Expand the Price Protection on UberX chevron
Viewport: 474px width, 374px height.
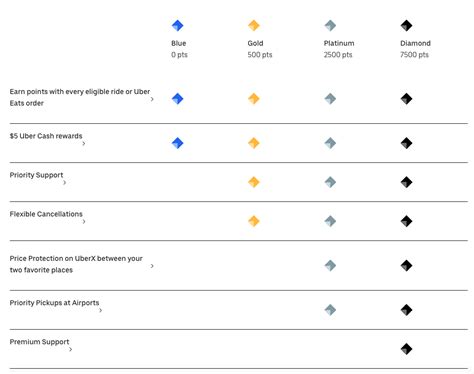(x=152, y=266)
